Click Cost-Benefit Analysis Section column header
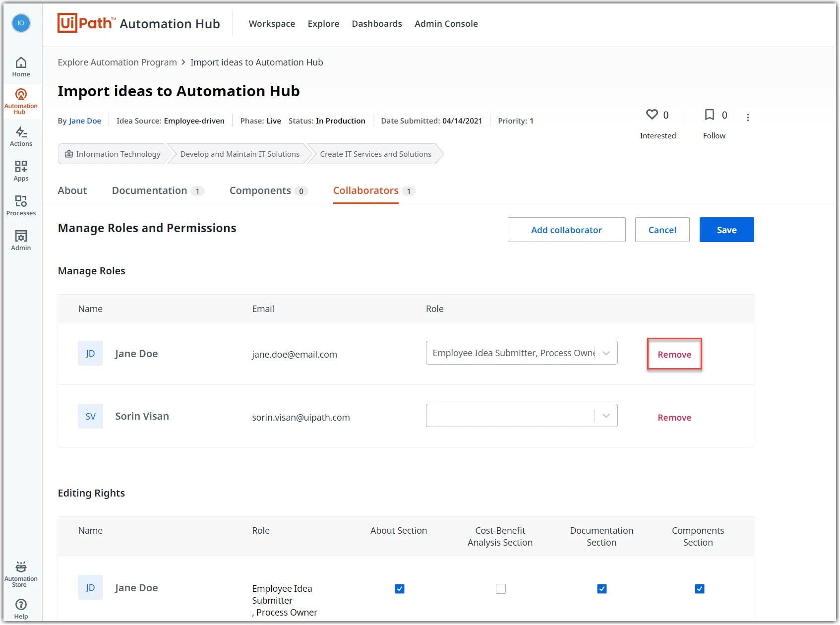Screen dimensions: 840x625 pos(500,536)
